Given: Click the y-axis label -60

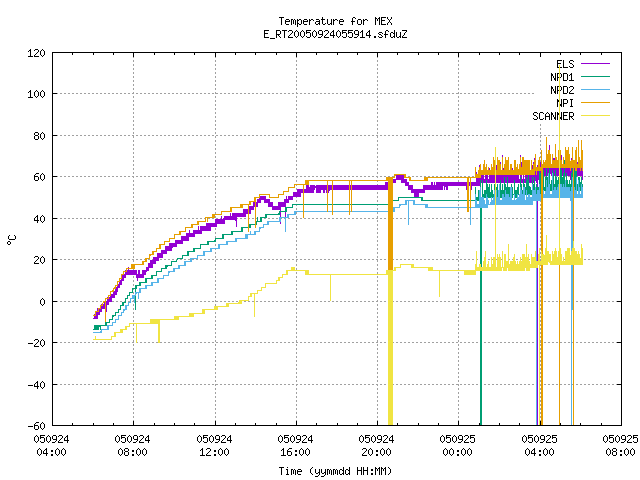Looking at the screenshot, I should [x=36, y=426].
